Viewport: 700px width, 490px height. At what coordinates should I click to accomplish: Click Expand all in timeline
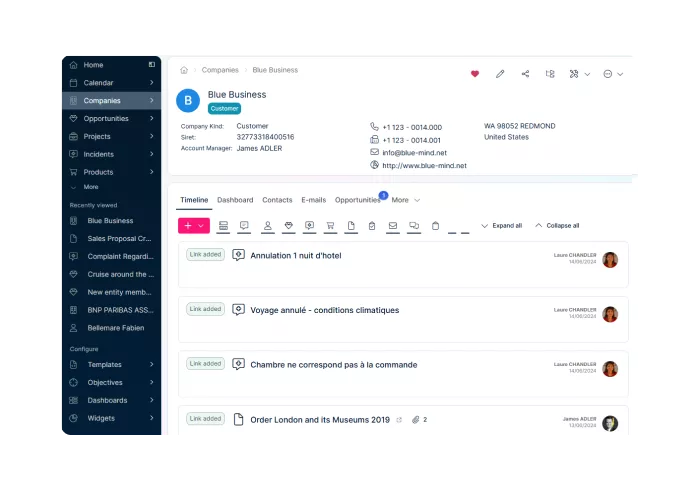point(502,226)
